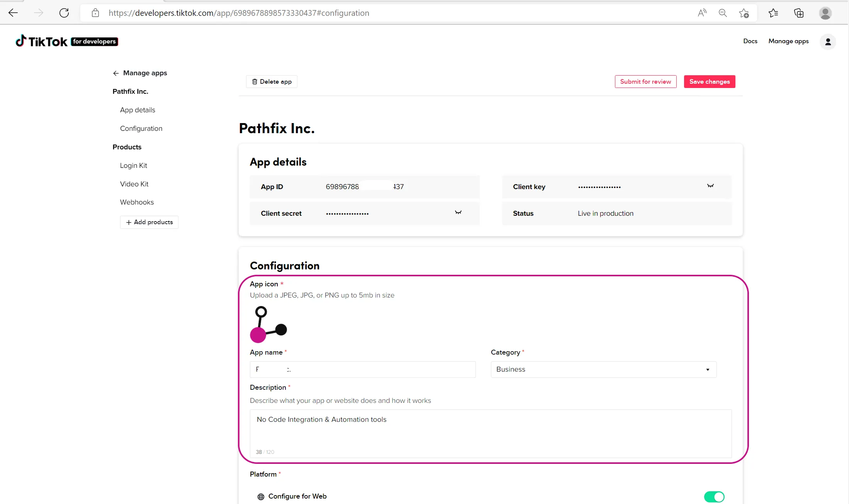849x504 pixels.
Task: Click the browser back arrow
Action: (x=13, y=13)
